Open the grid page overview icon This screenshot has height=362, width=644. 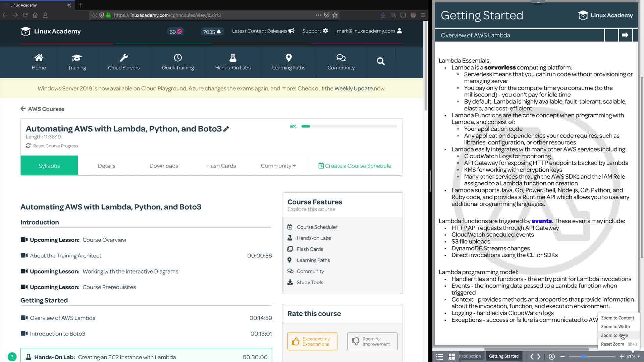point(452,357)
